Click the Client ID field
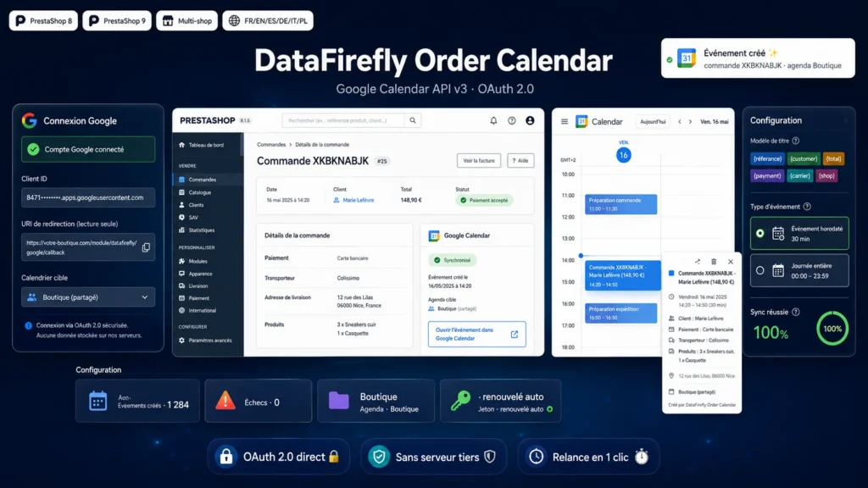Image resolution: width=868 pixels, height=488 pixels. pyautogui.click(x=88, y=197)
